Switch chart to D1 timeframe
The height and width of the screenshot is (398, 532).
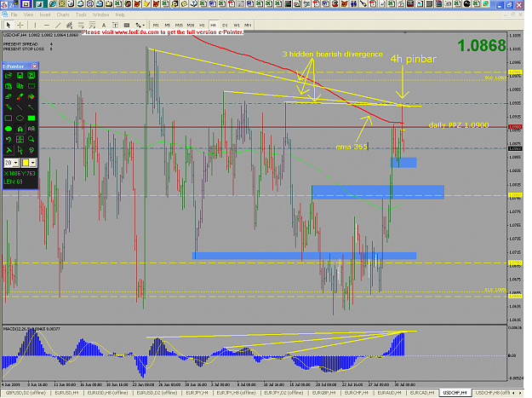pos(225,25)
